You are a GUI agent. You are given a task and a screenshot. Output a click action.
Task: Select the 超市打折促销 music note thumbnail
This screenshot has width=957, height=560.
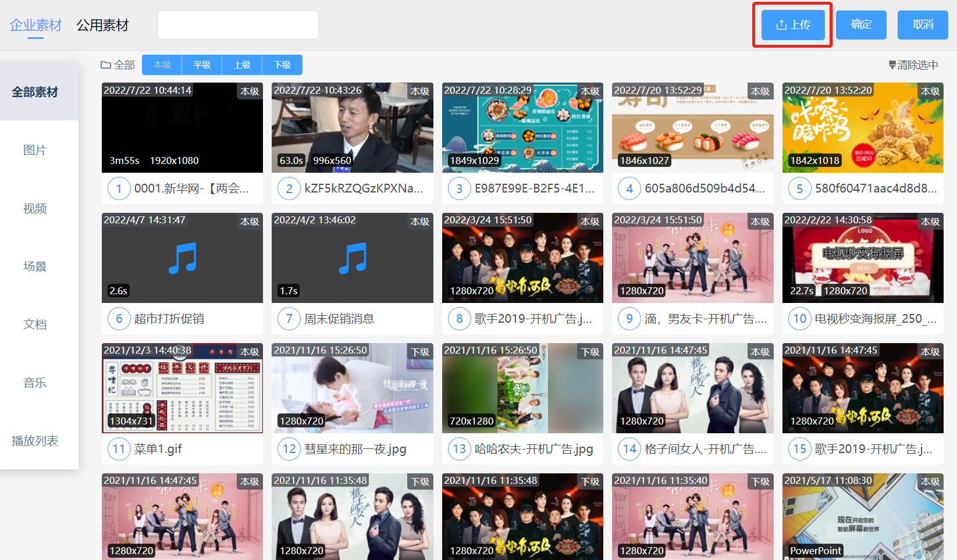pos(182,258)
